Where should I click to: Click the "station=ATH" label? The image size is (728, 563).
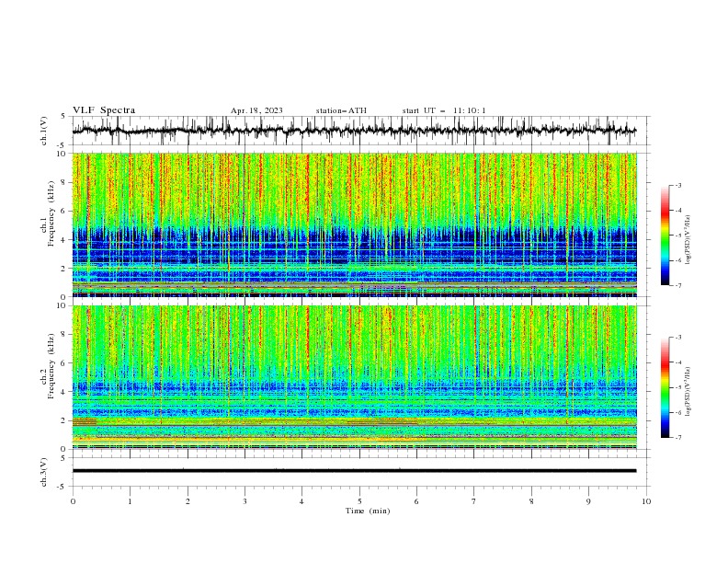[341, 110]
